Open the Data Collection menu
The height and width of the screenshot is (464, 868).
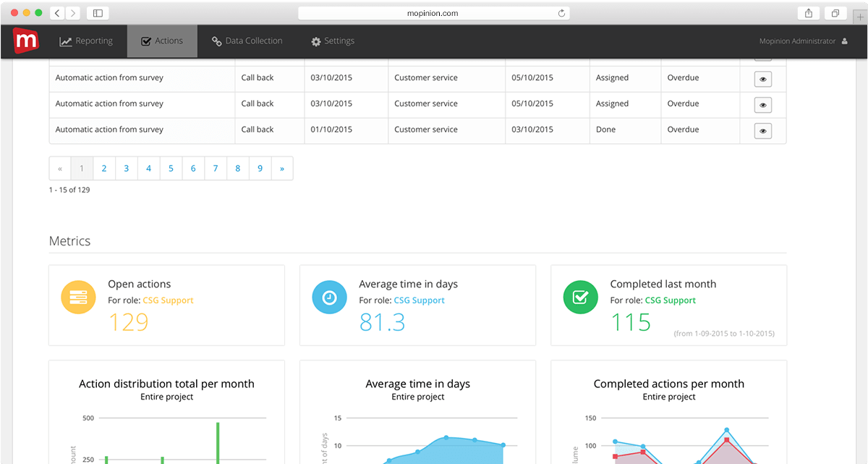[247, 41]
